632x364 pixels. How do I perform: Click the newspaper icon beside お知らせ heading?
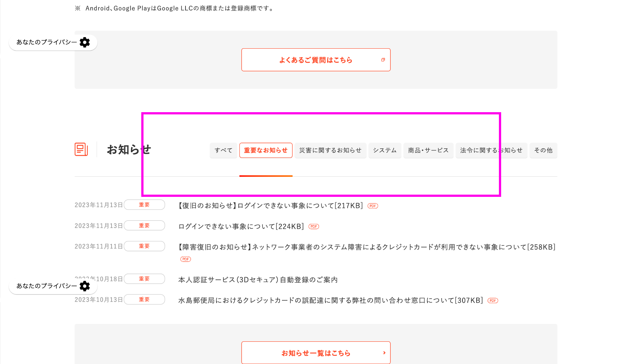(81, 149)
